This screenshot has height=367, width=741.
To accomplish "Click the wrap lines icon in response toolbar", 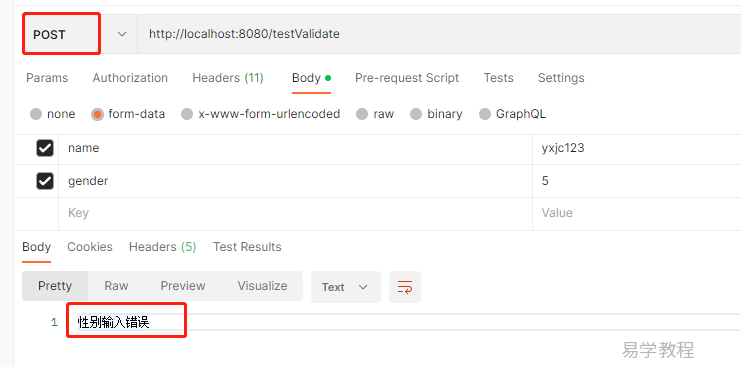I will [x=405, y=287].
